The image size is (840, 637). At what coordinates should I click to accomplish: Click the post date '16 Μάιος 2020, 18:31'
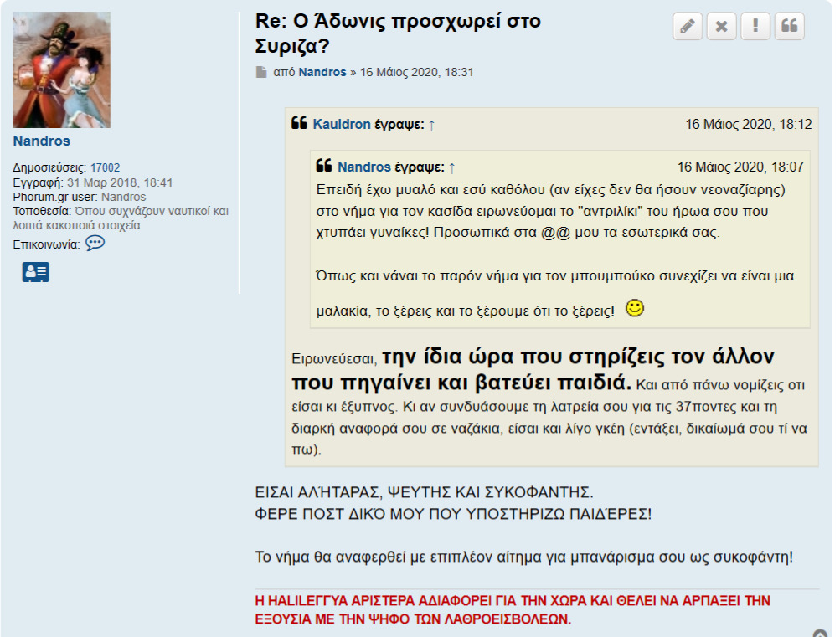coord(417,72)
